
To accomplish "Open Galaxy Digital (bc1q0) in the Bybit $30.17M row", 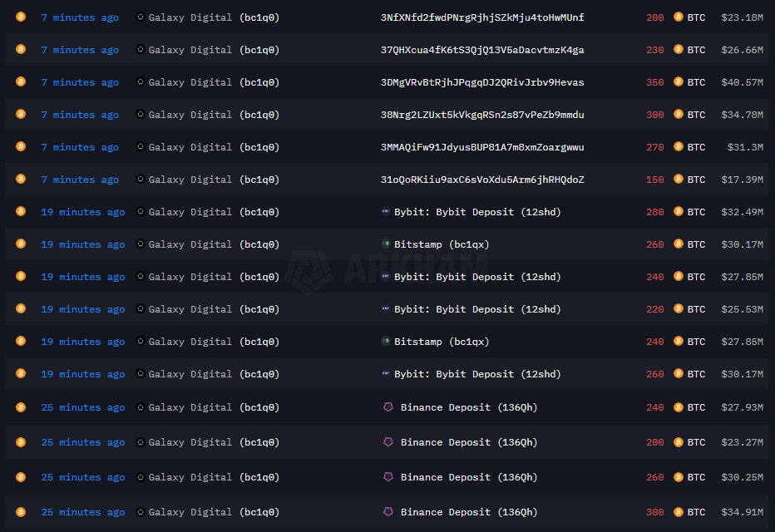I will [x=214, y=374].
